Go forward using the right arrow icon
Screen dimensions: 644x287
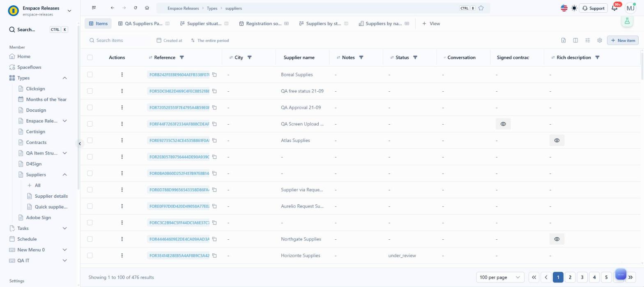(x=124, y=8)
